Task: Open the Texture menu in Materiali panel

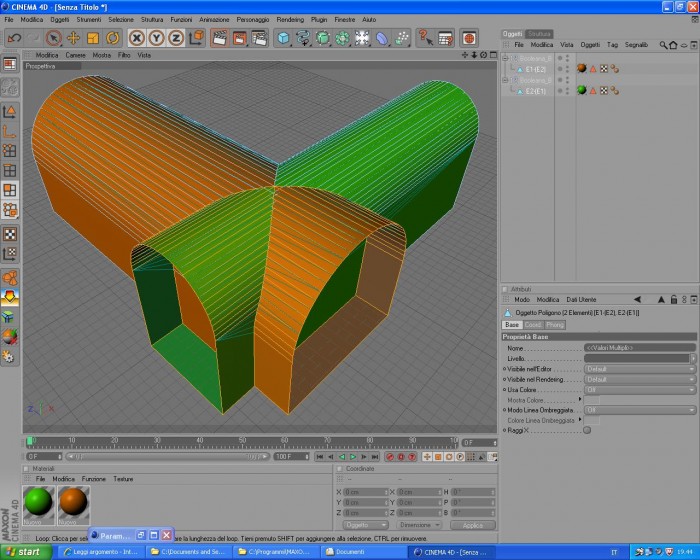Action: pyautogui.click(x=123, y=479)
